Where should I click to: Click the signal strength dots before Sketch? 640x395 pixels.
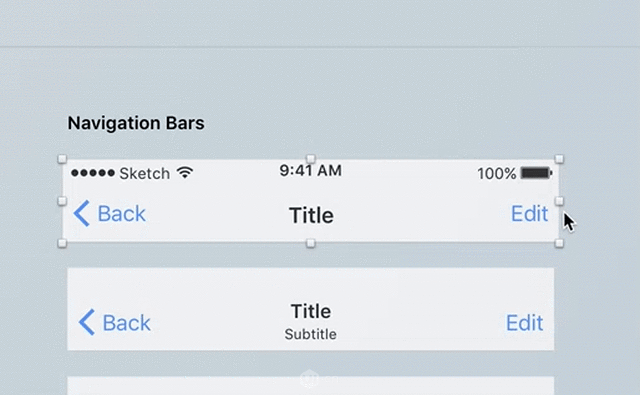pyautogui.click(x=93, y=173)
